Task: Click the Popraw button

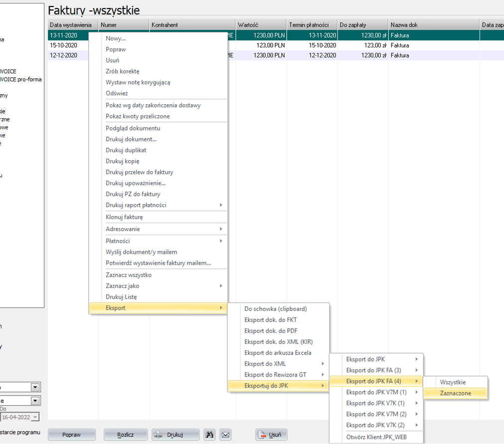Action: tap(71, 435)
